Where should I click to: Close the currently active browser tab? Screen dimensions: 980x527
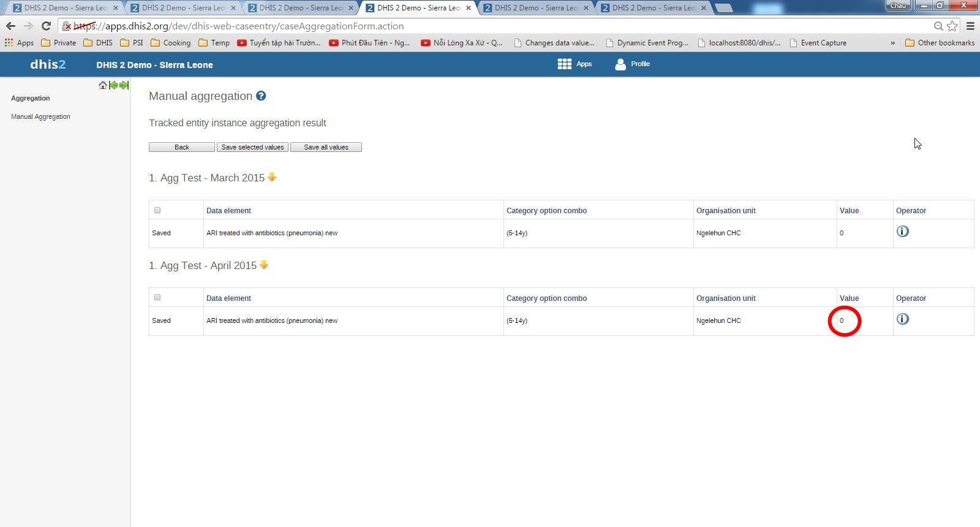click(x=469, y=8)
